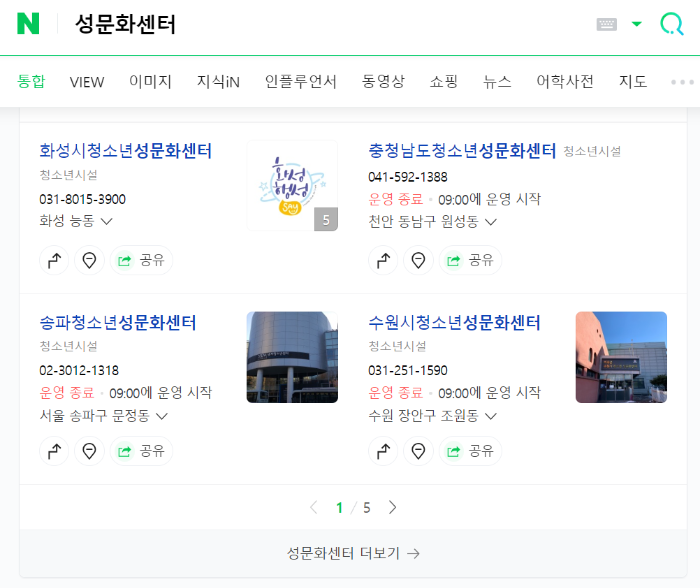The width and height of the screenshot is (700, 588).
Task: Select the 어학사전 tab
Action: click(x=565, y=81)
